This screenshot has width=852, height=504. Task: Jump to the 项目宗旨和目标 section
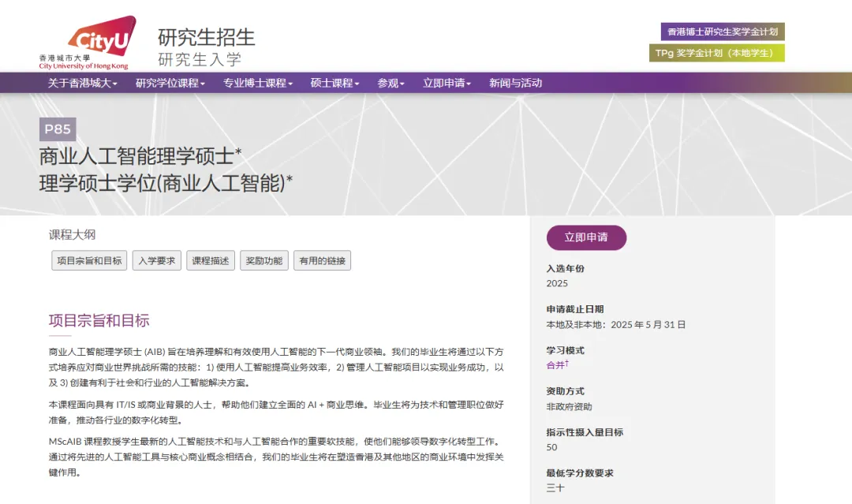point(89,261)
